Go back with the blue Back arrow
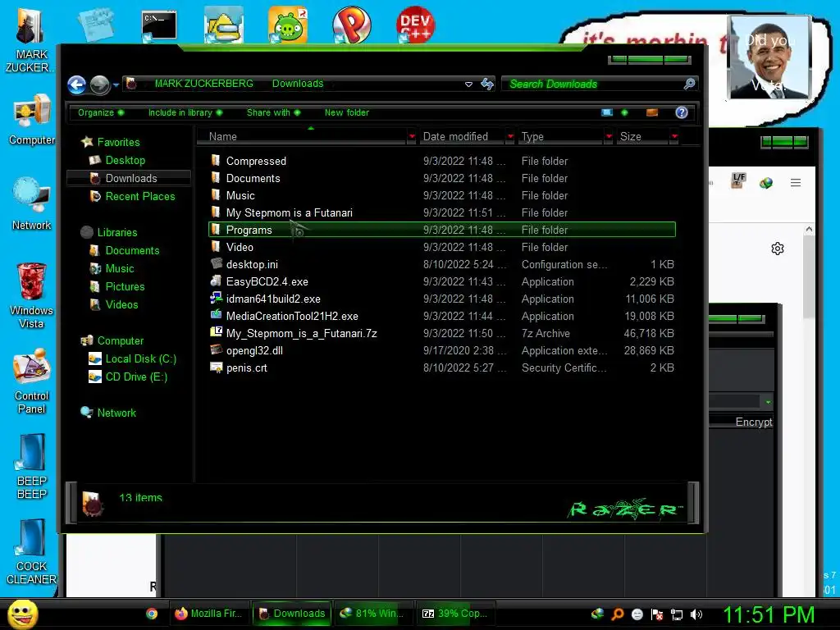 click(x=76, y=84)
